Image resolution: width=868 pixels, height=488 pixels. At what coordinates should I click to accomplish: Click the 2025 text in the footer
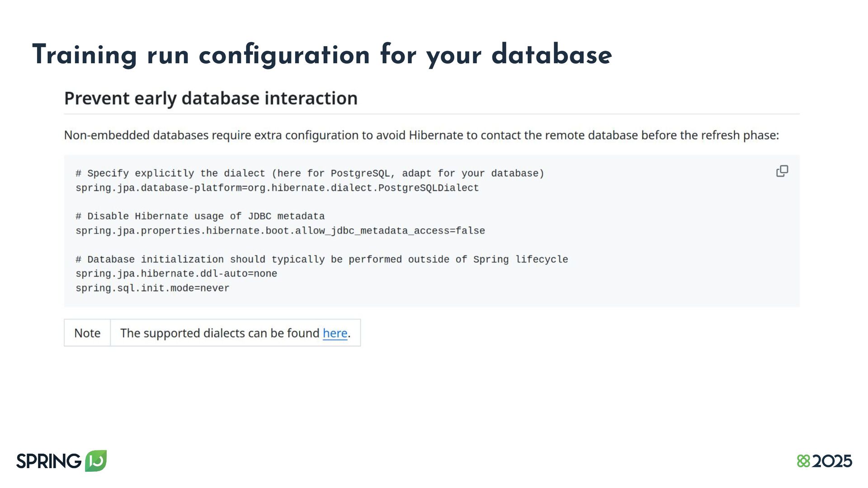(832, 461)
